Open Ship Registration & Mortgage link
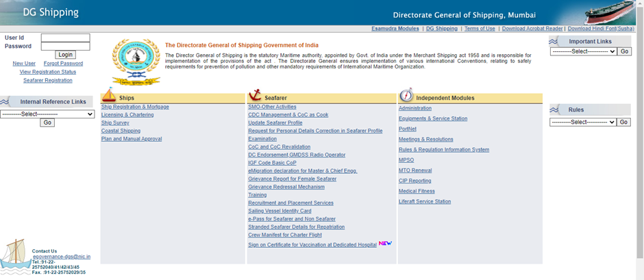 135,107
